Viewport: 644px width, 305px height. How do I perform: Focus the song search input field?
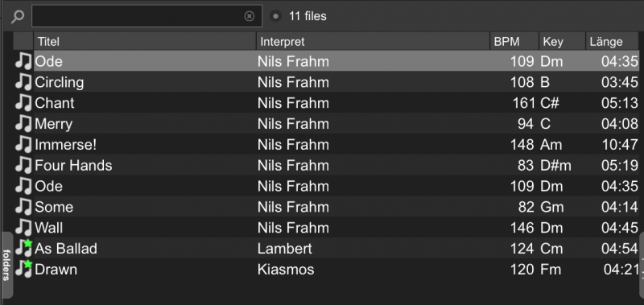(x=147, y=16)
